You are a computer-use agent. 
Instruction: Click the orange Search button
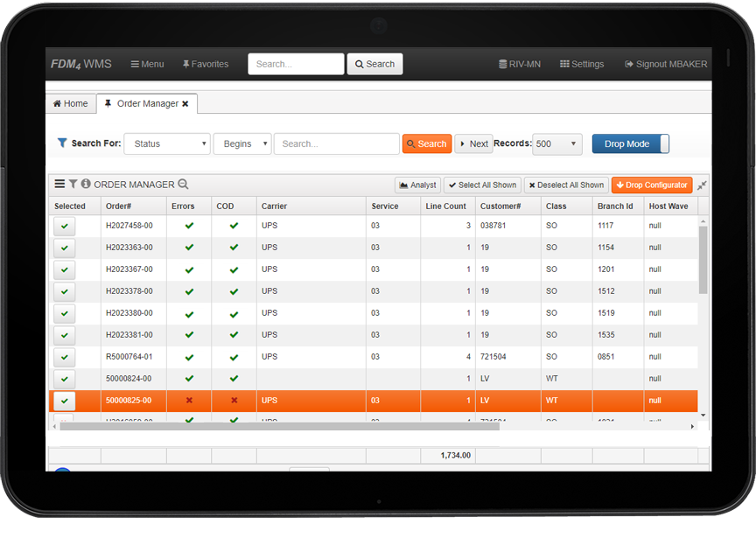427,144
